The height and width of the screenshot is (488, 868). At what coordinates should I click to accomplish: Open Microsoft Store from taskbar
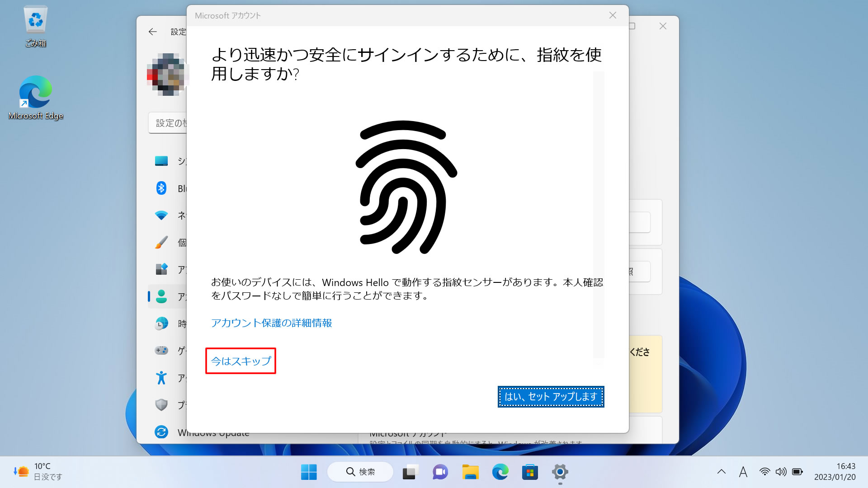point(530,472)
